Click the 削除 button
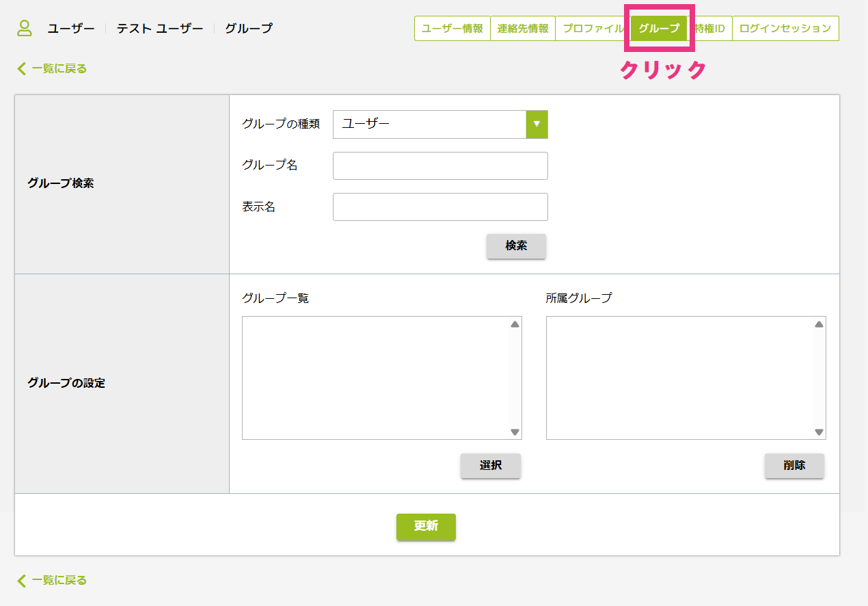Image resolution: width=868 pixels, height=606 pixels. 794,466
